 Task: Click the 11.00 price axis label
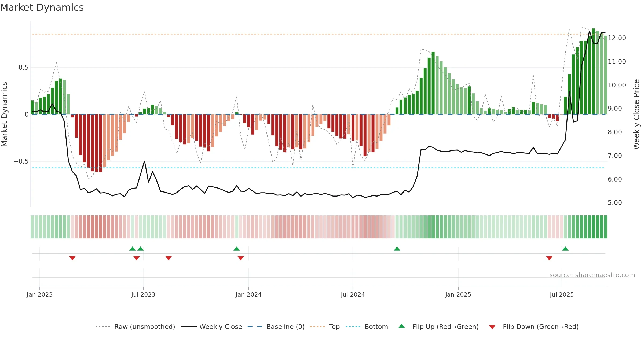coord(617,61)
